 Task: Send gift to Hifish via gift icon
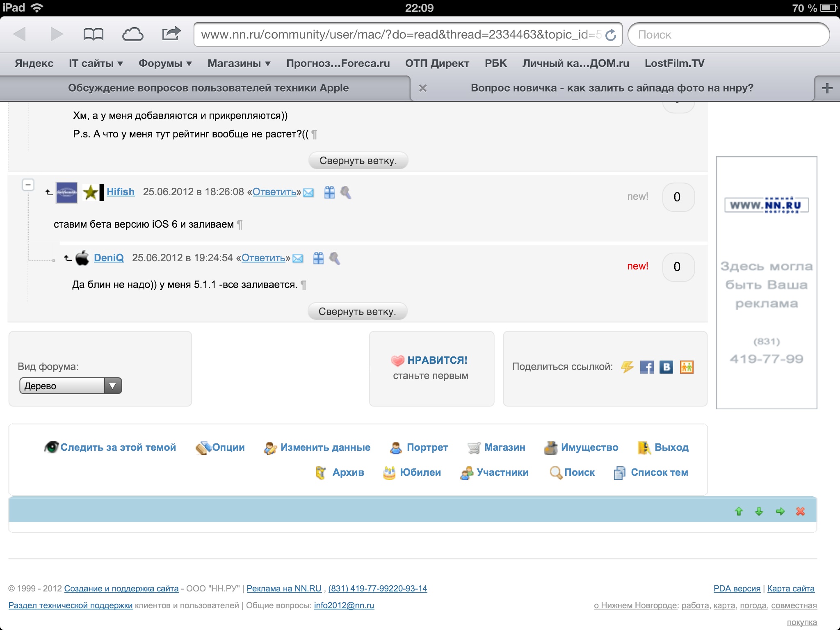[x=329, y=192]
